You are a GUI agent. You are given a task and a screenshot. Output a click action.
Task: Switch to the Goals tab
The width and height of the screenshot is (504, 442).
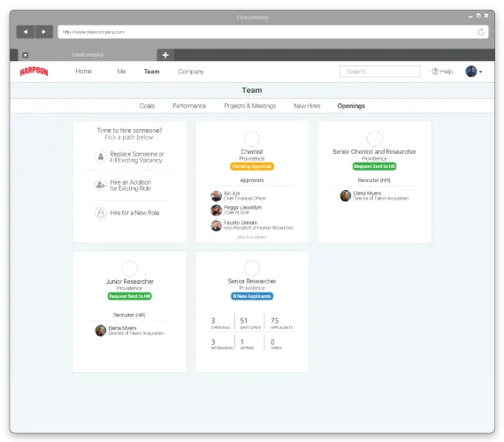point(147,106)
